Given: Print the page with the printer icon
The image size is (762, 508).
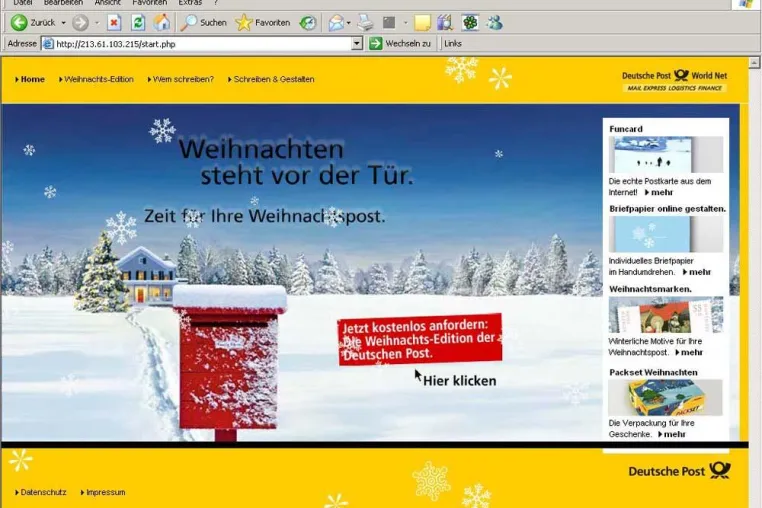Looking at the screenshot, I should pyautogui.click(x=365, y=22).
